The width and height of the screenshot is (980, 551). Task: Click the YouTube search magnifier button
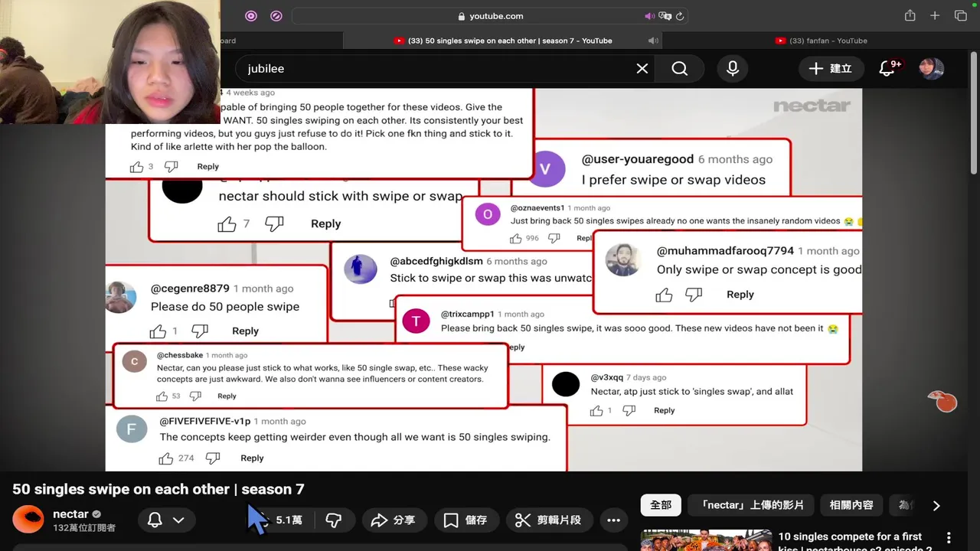(x=680, y=69)
